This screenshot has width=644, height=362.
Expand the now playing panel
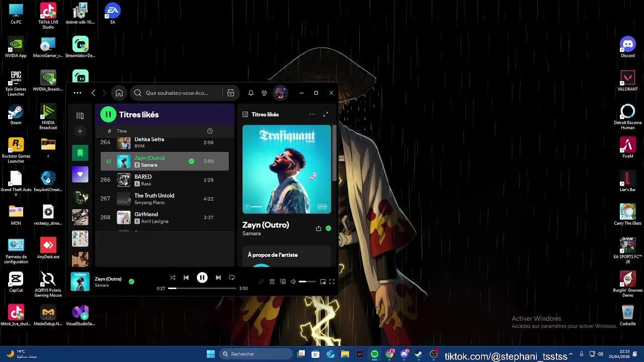pyautogui.click(x=326, y=115)
